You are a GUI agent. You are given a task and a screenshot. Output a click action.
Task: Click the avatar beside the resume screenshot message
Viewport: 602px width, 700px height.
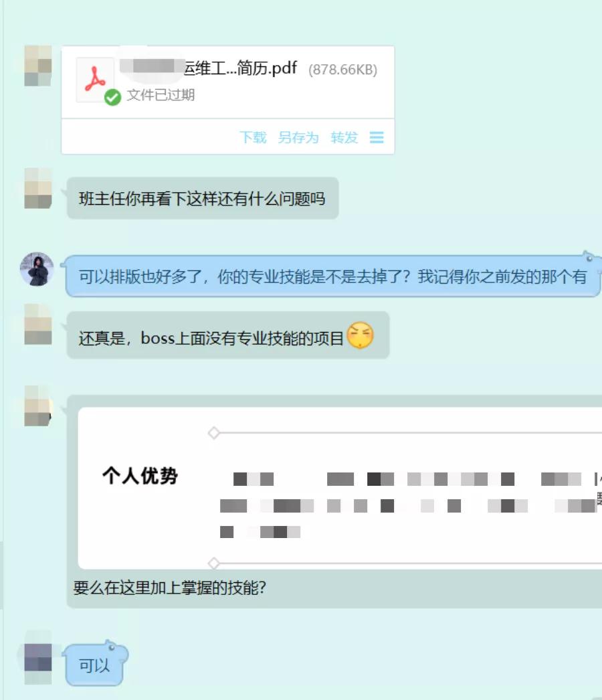(38, 406)
